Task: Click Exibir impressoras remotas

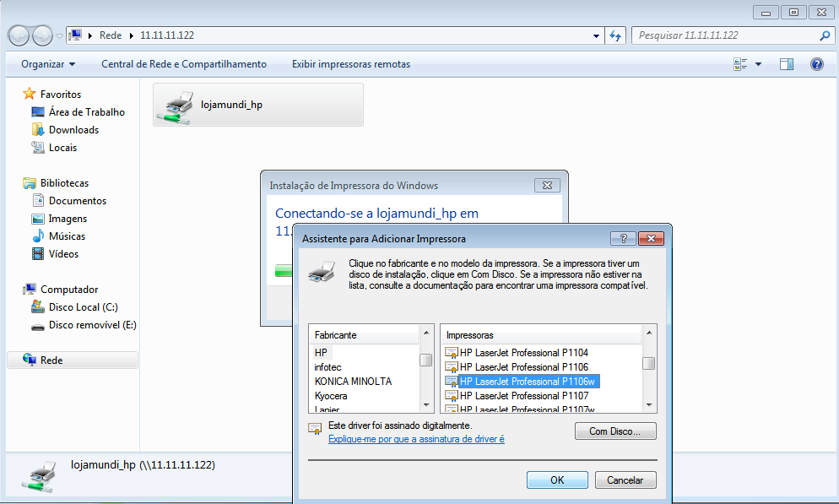Action: click(351, 64)
